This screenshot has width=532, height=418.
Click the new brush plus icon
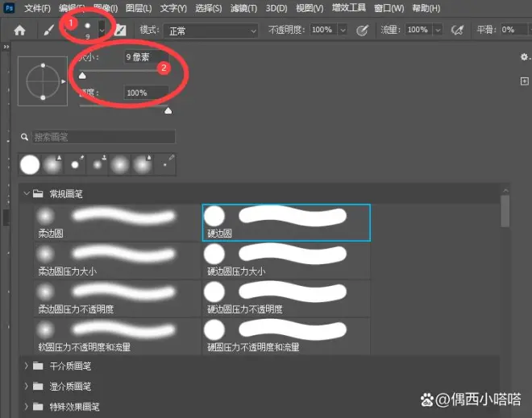coord(524,81)
